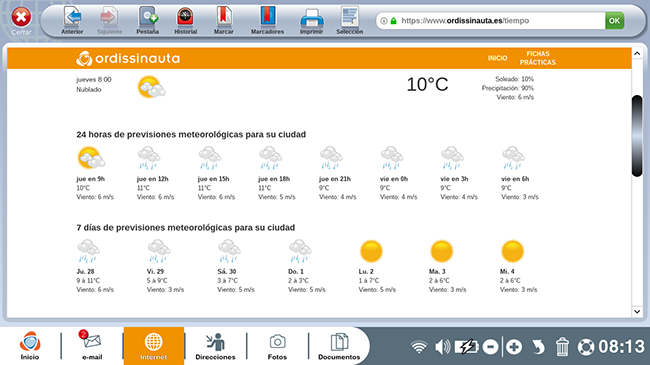Click the speaker volume icon

tap(442, 347)
